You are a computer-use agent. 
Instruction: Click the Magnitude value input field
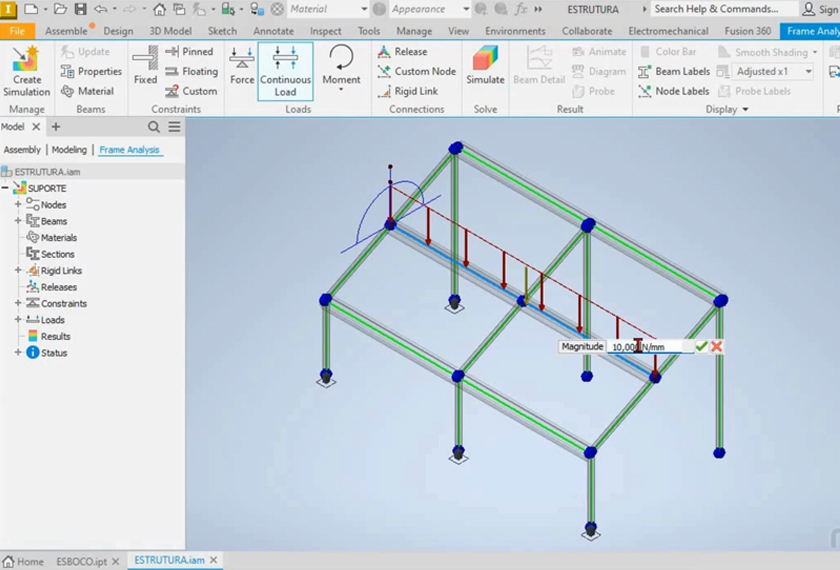[x=650, y=346]
